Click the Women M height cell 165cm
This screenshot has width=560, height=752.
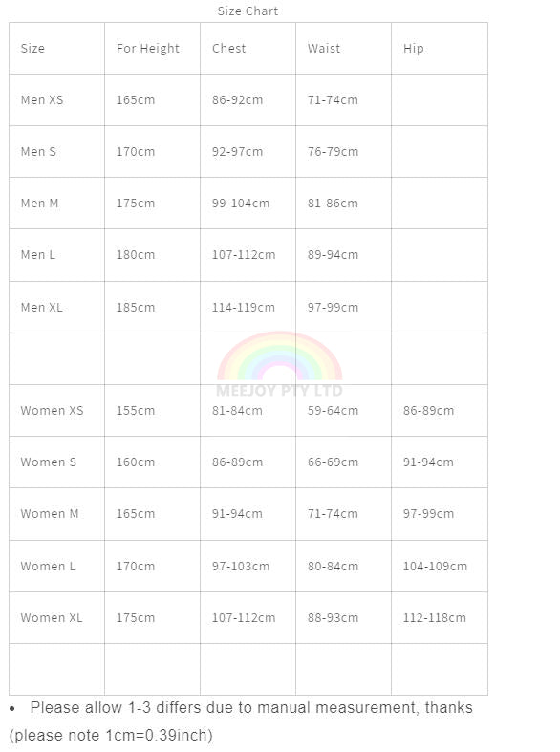[152, 514]
